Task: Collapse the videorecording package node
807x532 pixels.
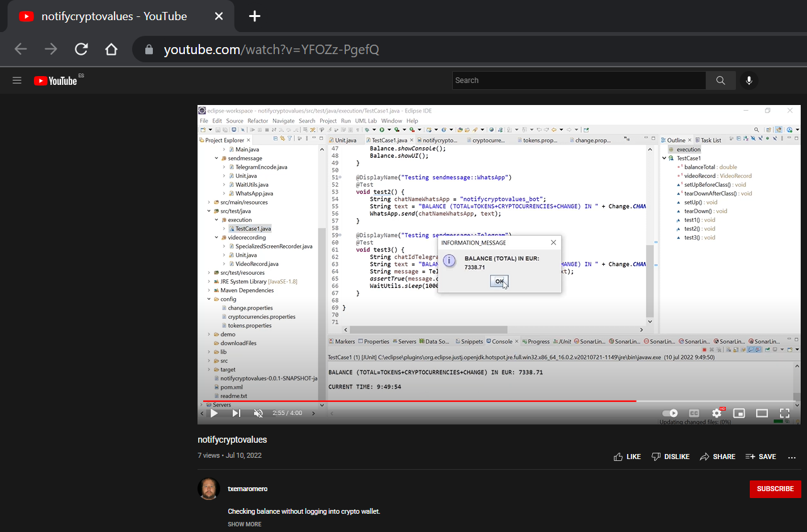Action: click(x=217, y=238)
